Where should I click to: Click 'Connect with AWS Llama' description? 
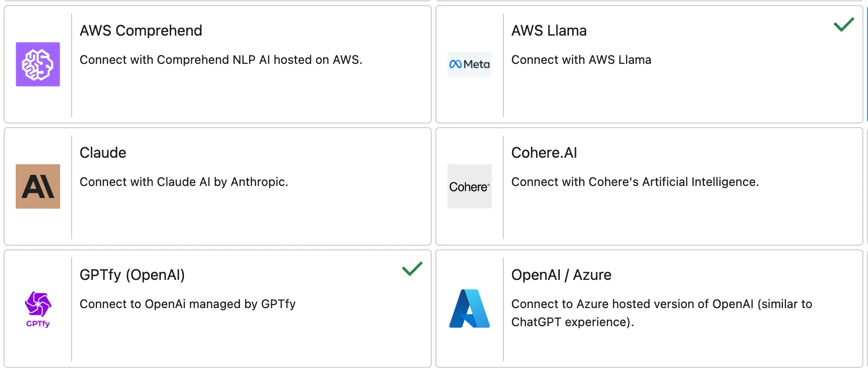point(581,60)
